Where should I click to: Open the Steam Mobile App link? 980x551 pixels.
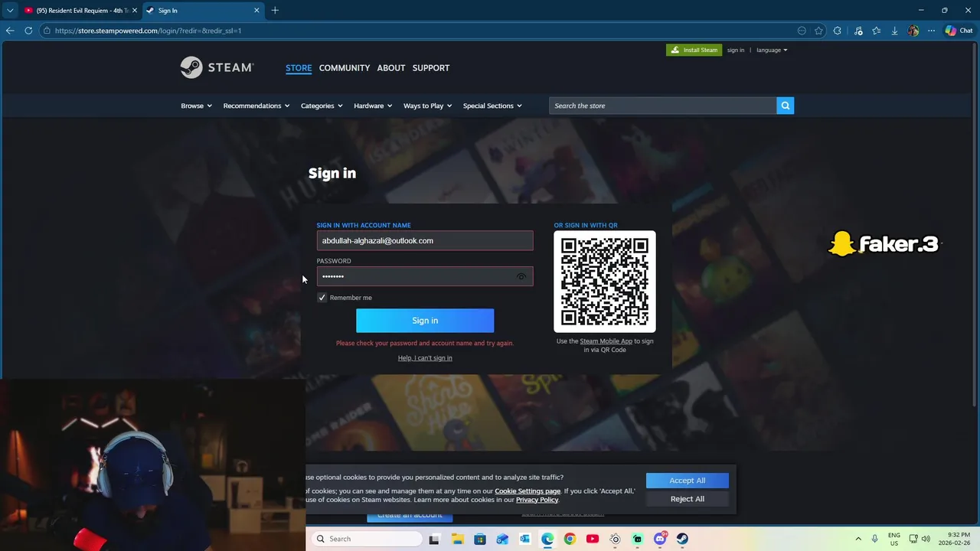click(x=606, y=341)
